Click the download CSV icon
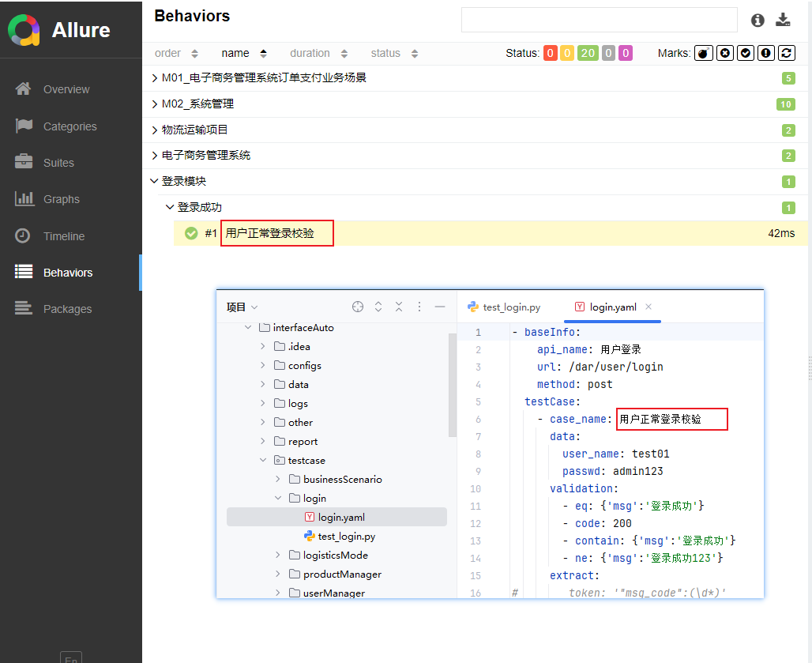This screenshot has height=663, width=812. click(783, 21)
